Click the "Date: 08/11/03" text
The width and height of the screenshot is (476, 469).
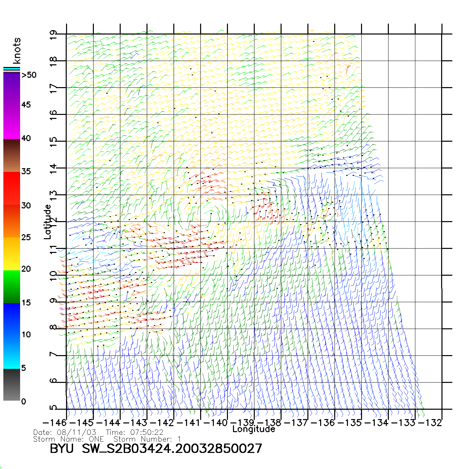65,432
